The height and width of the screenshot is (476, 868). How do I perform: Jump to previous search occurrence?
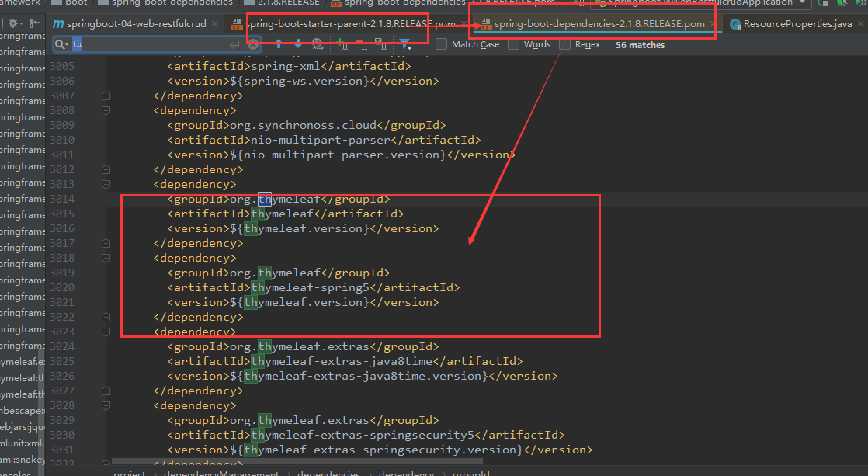[279, 44]
